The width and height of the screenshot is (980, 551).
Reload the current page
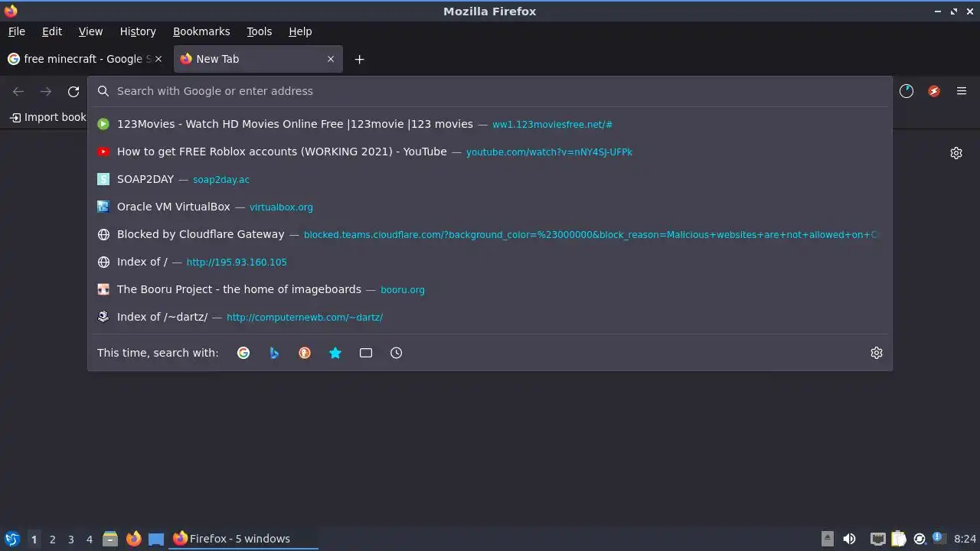(73, 92)
